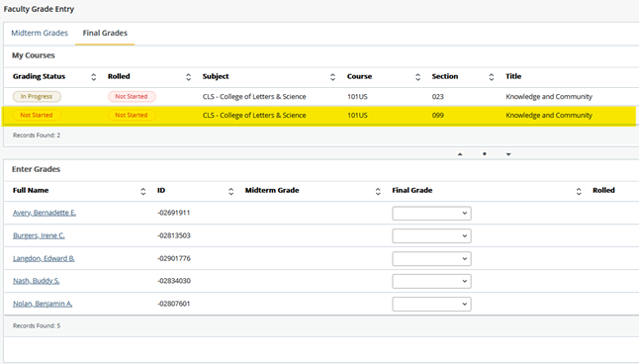Click Not Started grading status badge, section 099
The width and height of the screenshot is (639, 364).
click(37, 116)
